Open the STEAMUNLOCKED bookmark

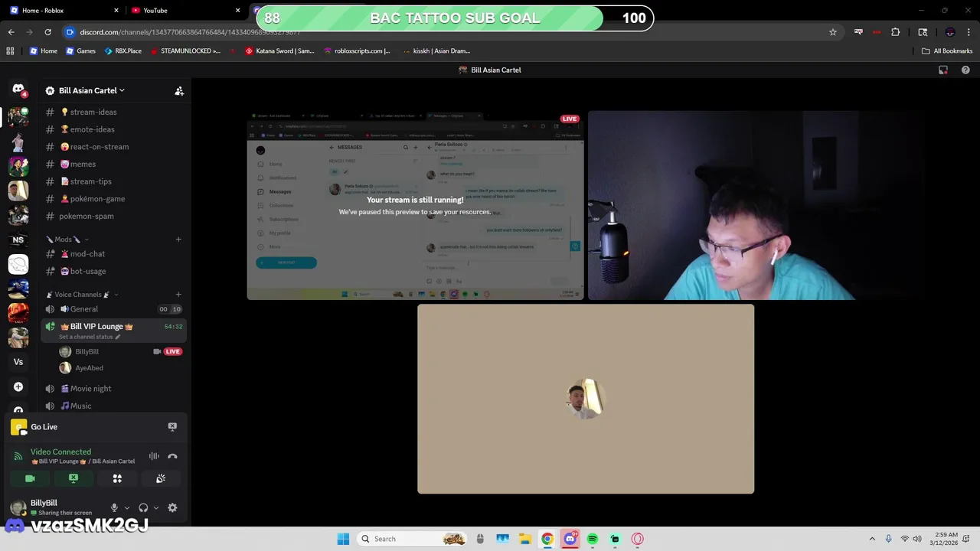tap(186, 51)
